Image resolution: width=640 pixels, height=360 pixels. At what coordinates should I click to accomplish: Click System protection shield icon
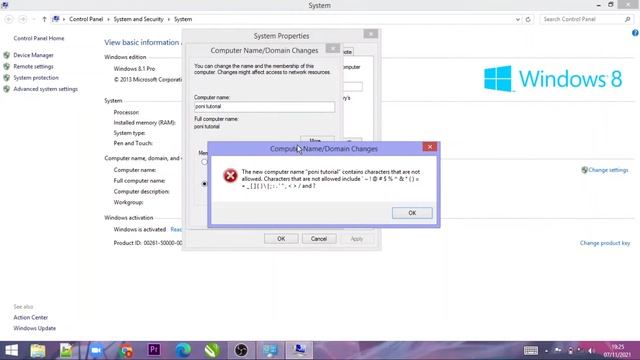coord(7,78)
